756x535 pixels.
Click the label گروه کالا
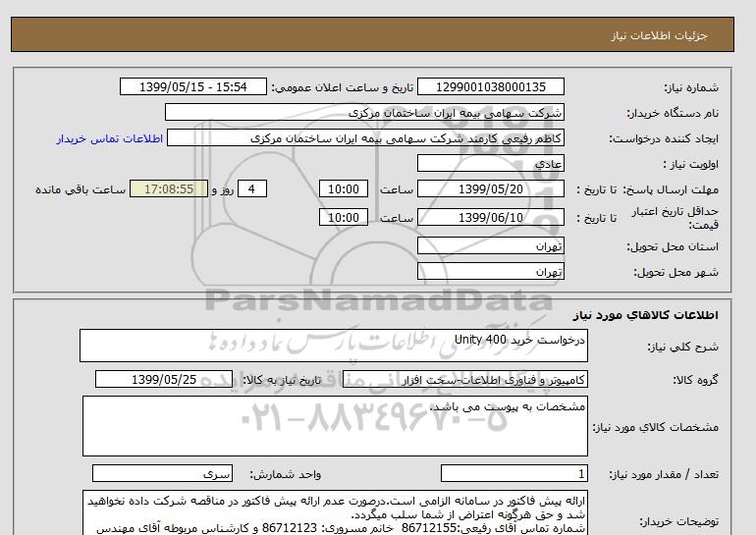pyautogui.click(x=695, y=380)
